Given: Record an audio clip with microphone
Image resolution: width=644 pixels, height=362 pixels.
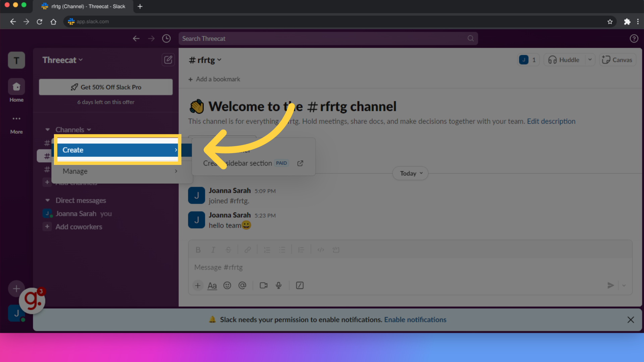Looking at the screenshot, I should pos(278,286).
